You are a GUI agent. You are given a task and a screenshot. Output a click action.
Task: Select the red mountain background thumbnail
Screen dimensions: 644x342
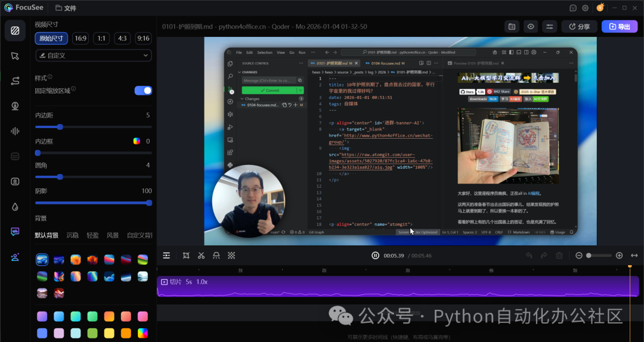coord(58,293)
